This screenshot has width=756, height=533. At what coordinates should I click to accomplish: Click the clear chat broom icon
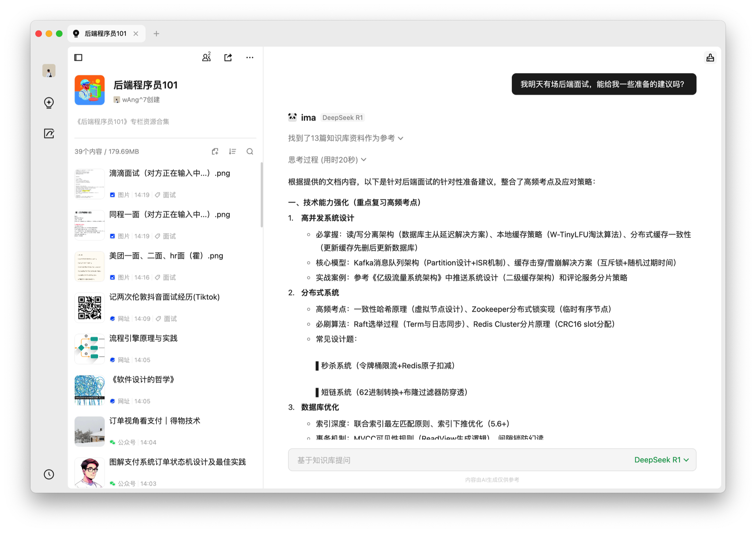pos(710,58)
